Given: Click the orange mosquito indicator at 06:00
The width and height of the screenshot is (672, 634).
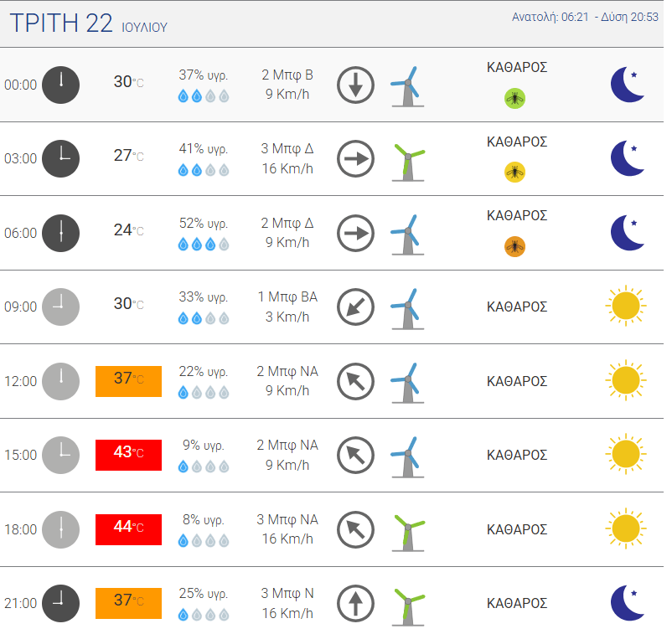Looking at the screenshot, I should (514, 247).
